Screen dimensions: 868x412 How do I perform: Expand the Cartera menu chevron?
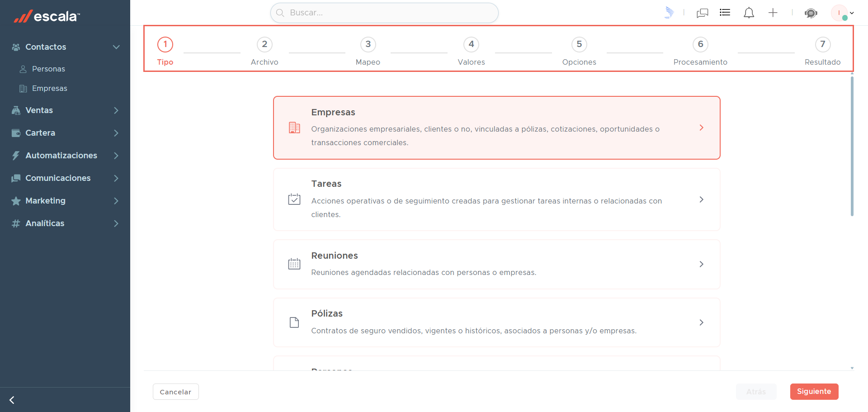(116, 133)
